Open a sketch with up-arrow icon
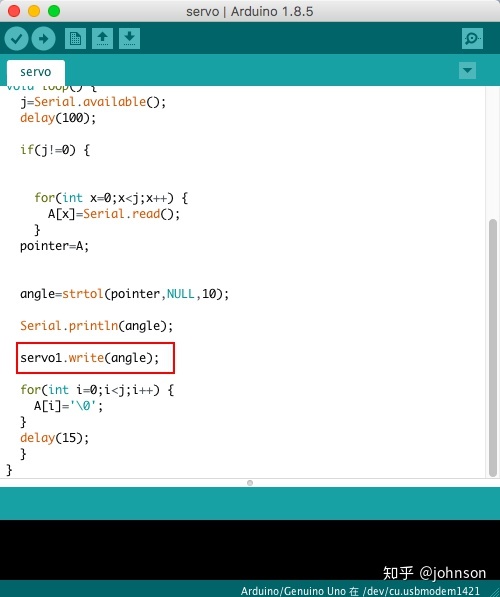 [102, 38]
